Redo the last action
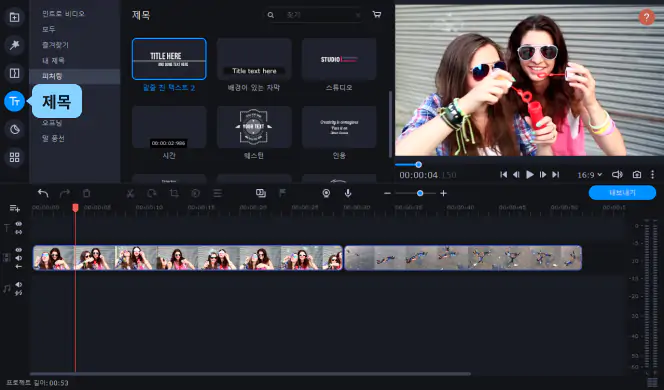664x390 pixels. [x=65, y=194]
